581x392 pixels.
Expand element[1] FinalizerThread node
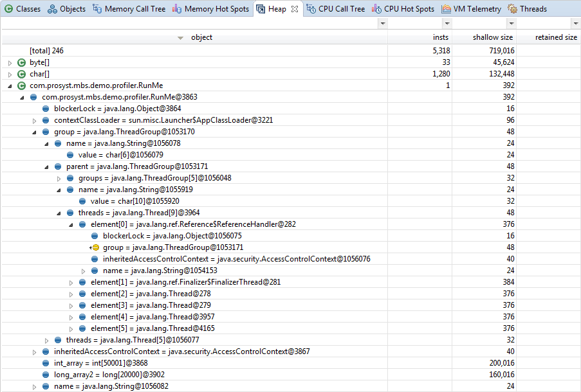click(x=71, y=282)
